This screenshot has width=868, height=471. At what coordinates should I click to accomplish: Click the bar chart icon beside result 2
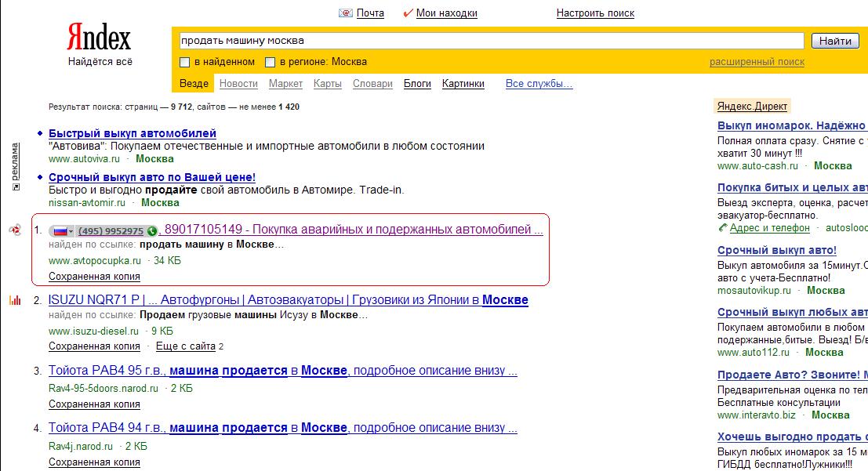[x=15, y=300]
